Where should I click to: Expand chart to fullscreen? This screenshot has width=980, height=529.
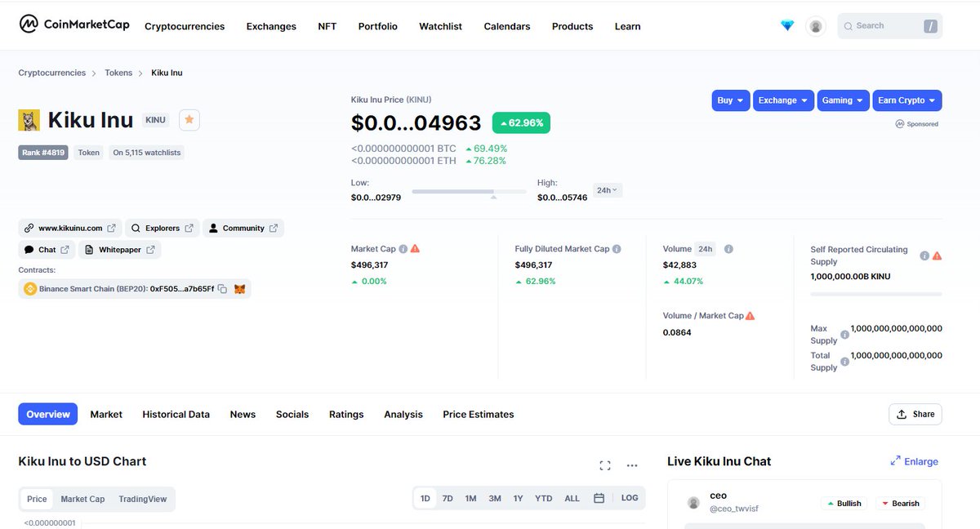(x=605, y=465)
